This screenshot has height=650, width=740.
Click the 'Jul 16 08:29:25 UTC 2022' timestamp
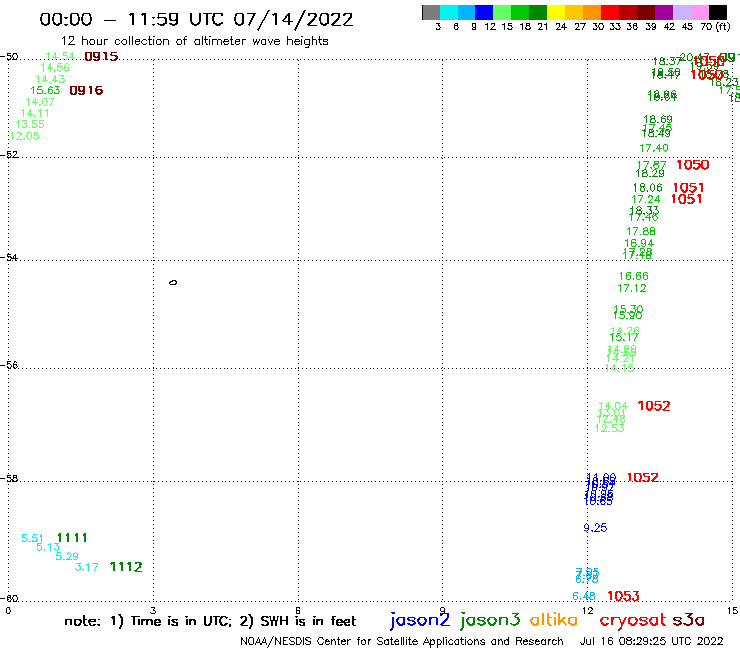coord(651,642)
